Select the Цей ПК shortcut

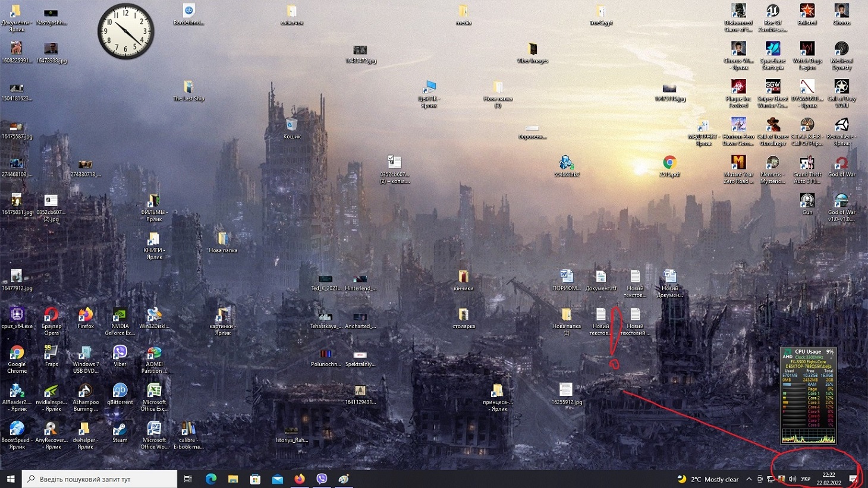coord(429,94)
